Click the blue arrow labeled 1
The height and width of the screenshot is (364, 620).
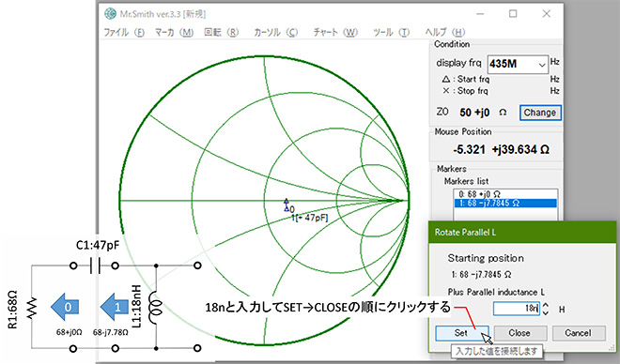(115, 307)
